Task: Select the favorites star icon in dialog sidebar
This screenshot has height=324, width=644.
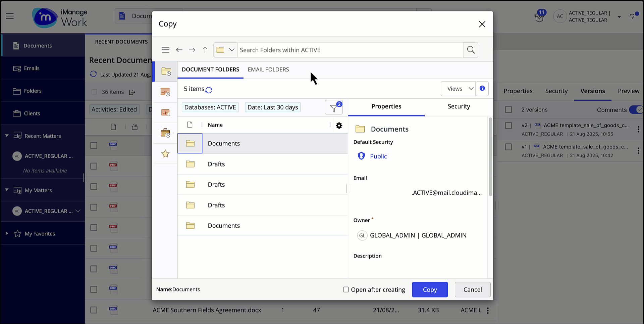Action: [165, 154]
